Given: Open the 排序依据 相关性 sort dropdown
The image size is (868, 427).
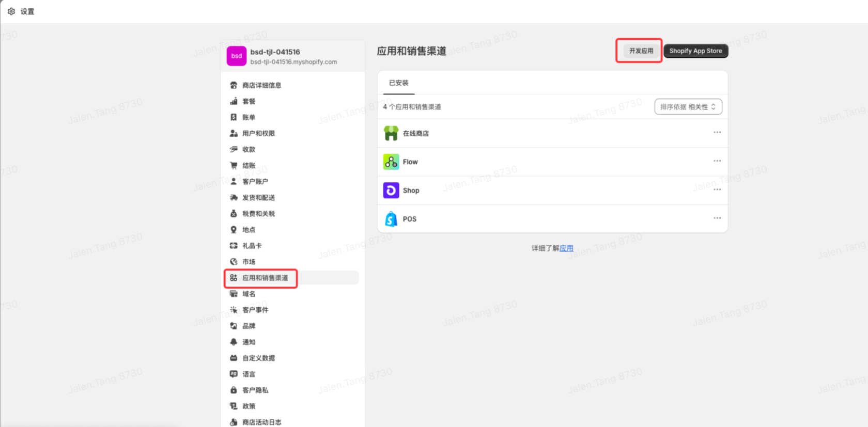Looking at the screenshot, I should tap(688, 107).
